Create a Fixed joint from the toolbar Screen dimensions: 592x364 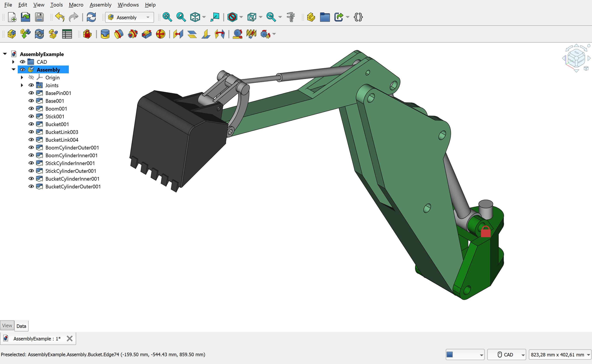click(105, 34)
